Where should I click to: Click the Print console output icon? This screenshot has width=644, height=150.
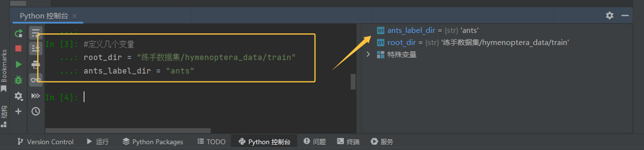tap(35, 65)
